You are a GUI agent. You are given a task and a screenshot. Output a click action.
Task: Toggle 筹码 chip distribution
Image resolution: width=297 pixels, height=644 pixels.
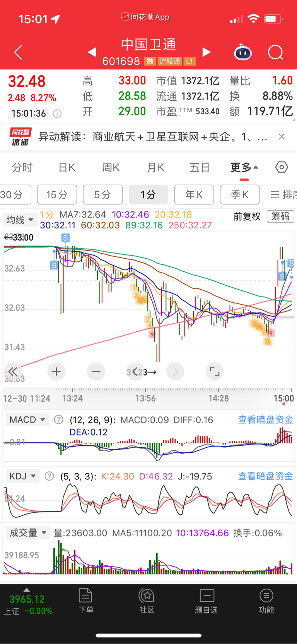(x=280, y=216)
